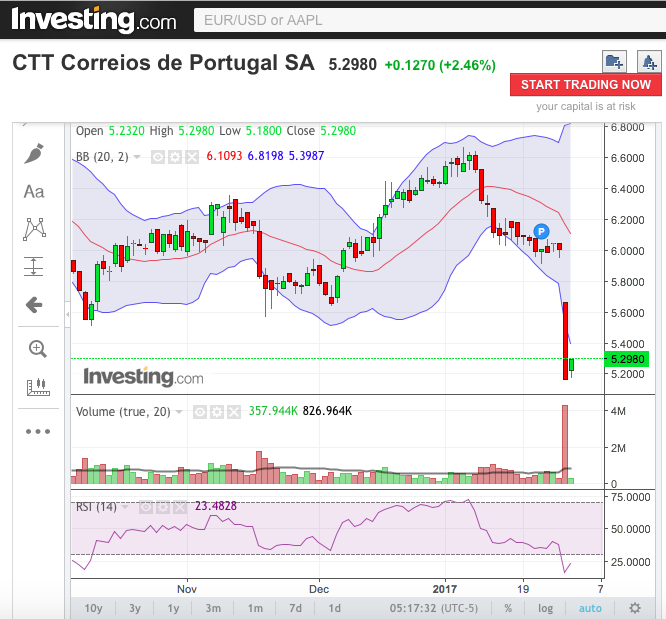The image size is (666, 619).
Task: Open Volume indicator settings gear
Action: [x=217, y=412]
